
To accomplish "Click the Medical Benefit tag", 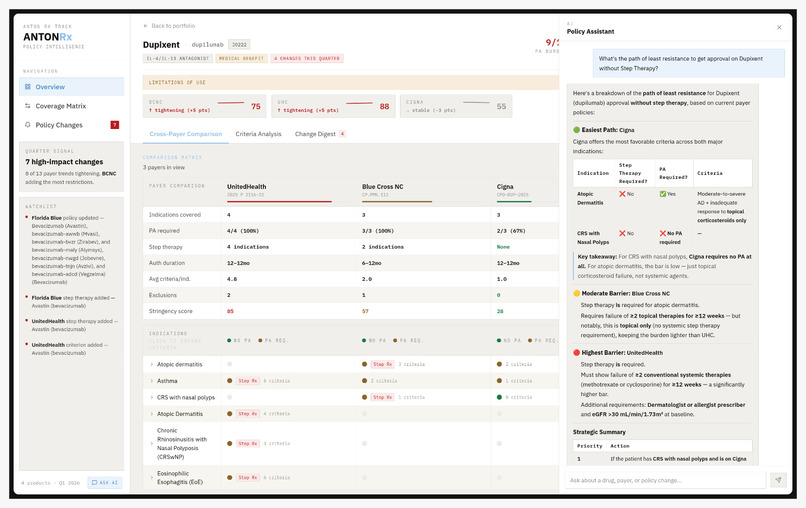I will coord(241,59).
